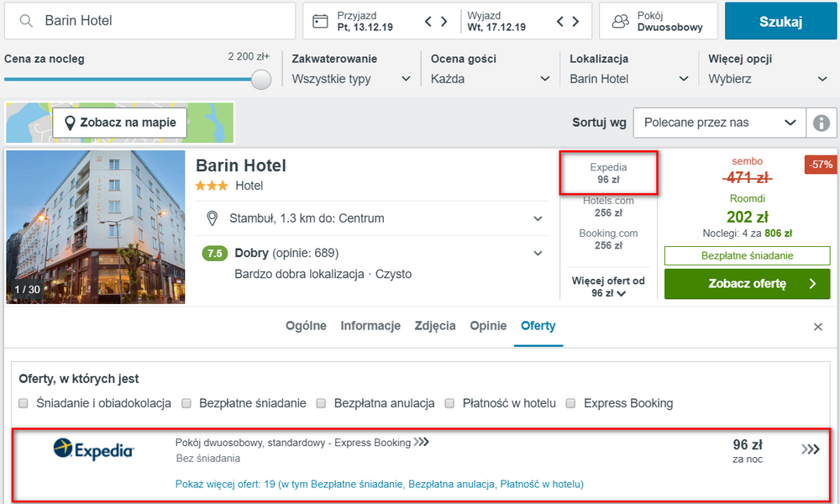Tick the Express Booking checkbox

[570, 403]
